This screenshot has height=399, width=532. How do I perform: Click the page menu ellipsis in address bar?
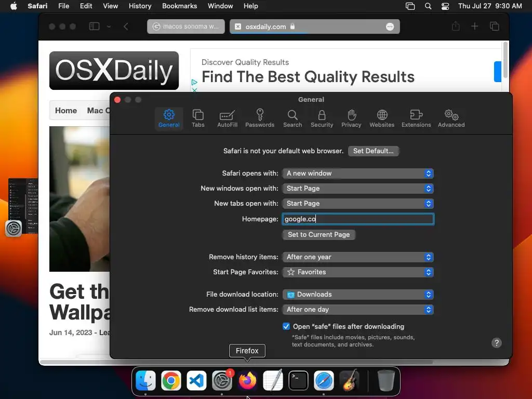click(390, 26)
